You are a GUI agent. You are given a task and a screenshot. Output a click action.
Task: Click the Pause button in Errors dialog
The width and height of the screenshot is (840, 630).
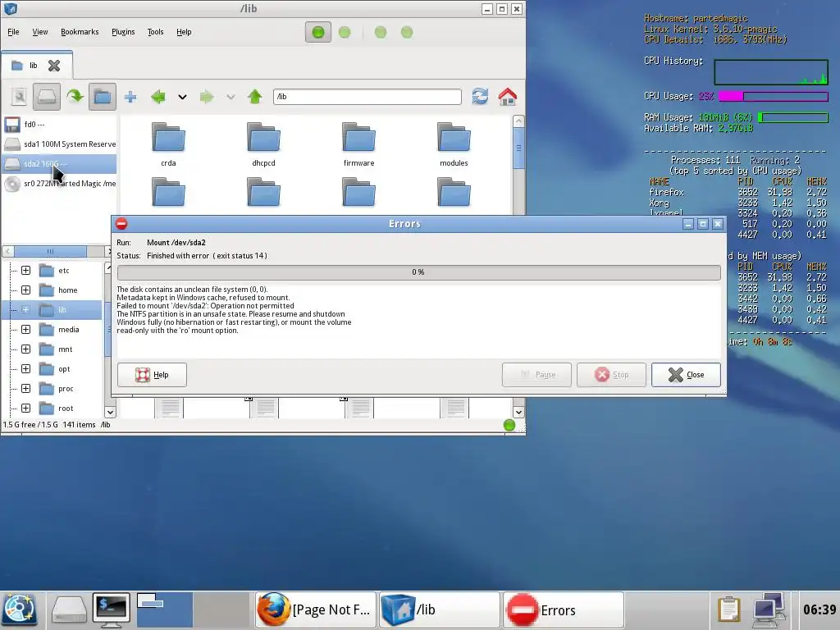tap(536, 374)
